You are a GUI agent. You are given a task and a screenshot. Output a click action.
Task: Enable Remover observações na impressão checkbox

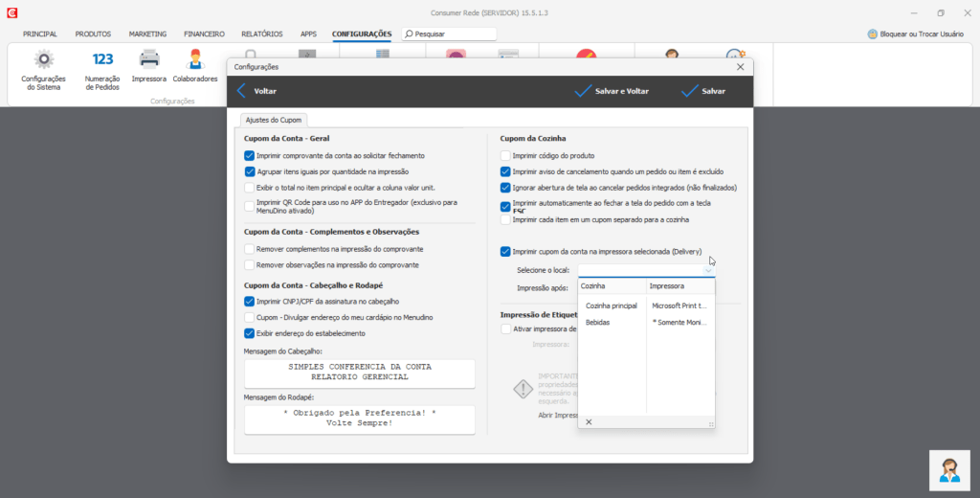point(250,264)
